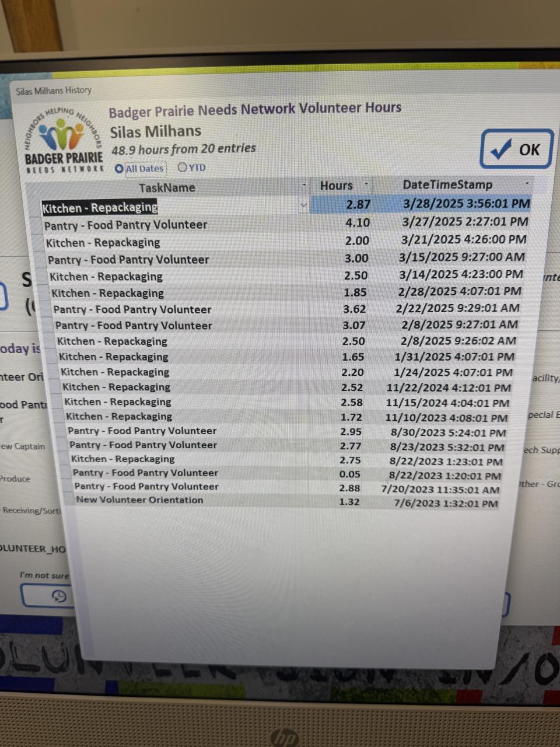Expand the dropdown in the Kitchen - Repackaging selected cell
Image resolution: width=560 pixels, height=747 pixels.
(303, 205)
